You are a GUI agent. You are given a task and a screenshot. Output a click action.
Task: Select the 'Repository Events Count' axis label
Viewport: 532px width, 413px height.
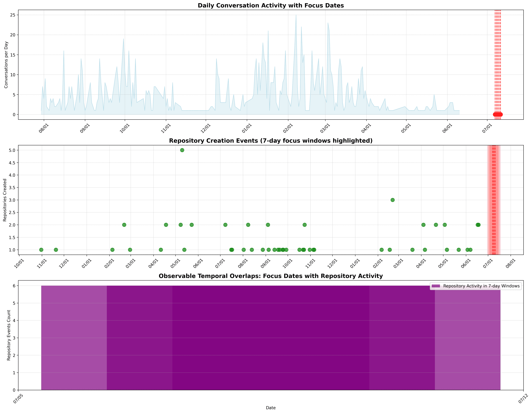(9, 335)
